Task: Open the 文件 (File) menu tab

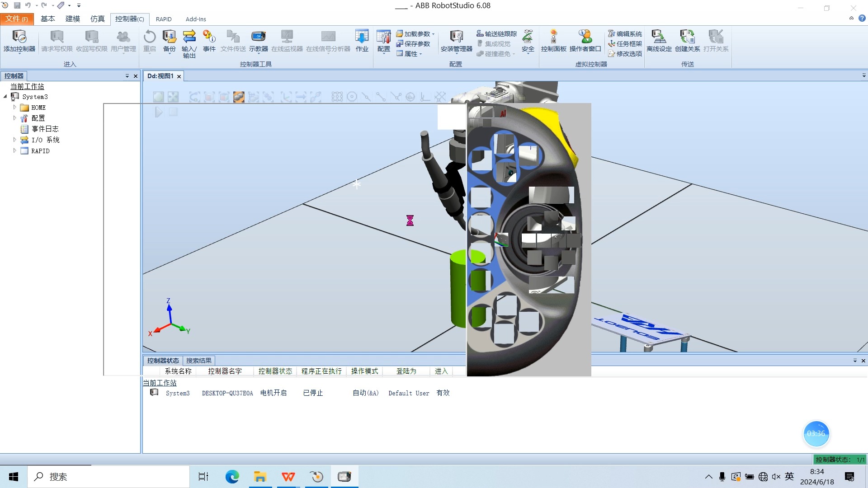Action: pos(17,19)
